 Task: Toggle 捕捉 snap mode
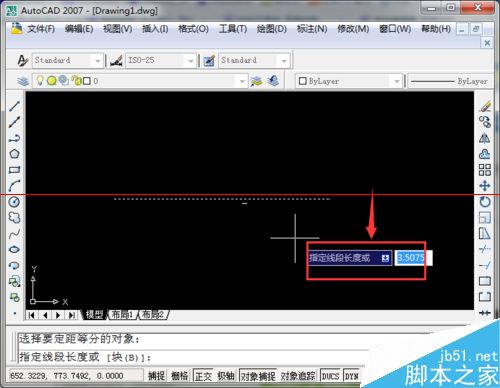tap(156, 376)
